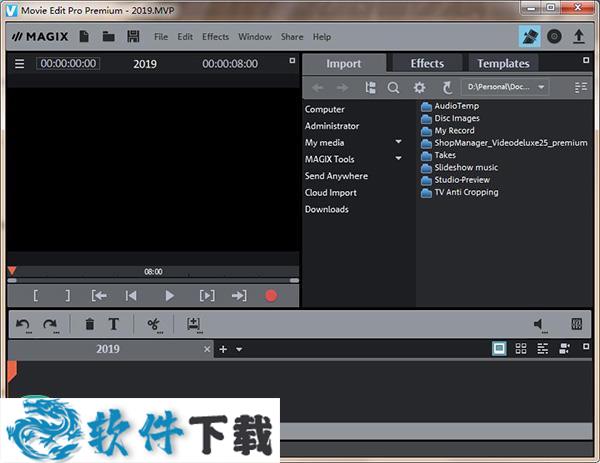The image size is (600, 463).
Task: Open the media pool search
Action: (393, 88)
